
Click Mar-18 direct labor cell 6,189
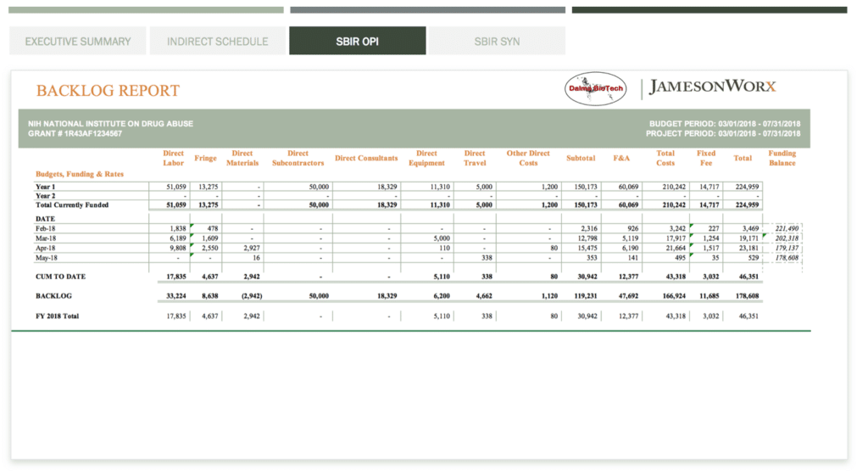pos(178,238)
